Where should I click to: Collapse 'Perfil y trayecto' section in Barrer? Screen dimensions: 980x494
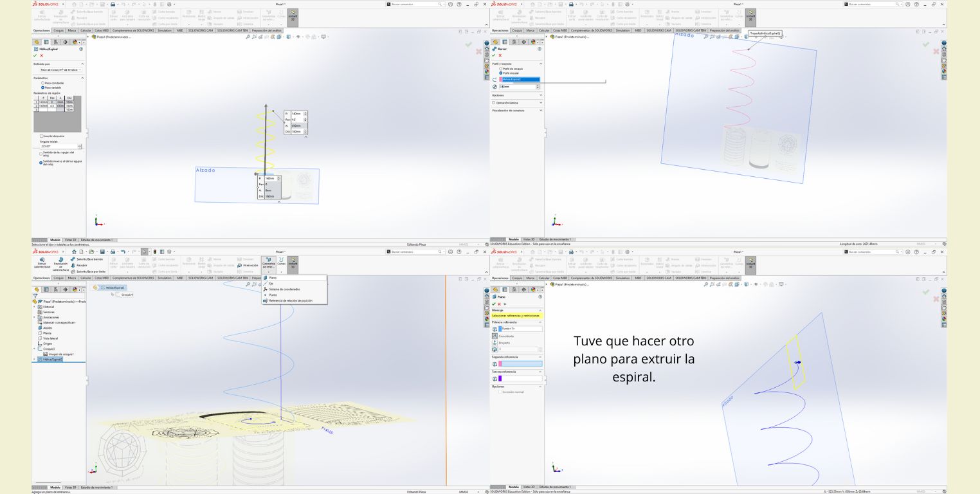click(541, 64)
